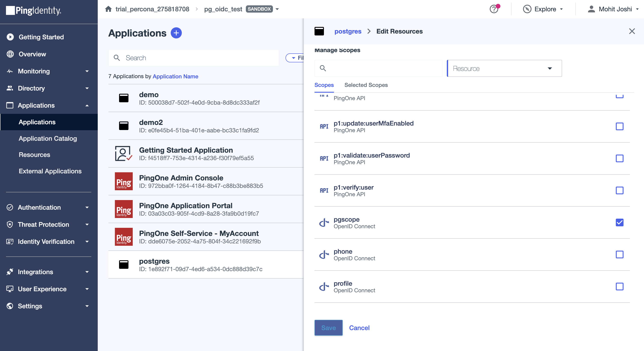Open the environment SANDBOX dropdown arrow

coord(277,9)
